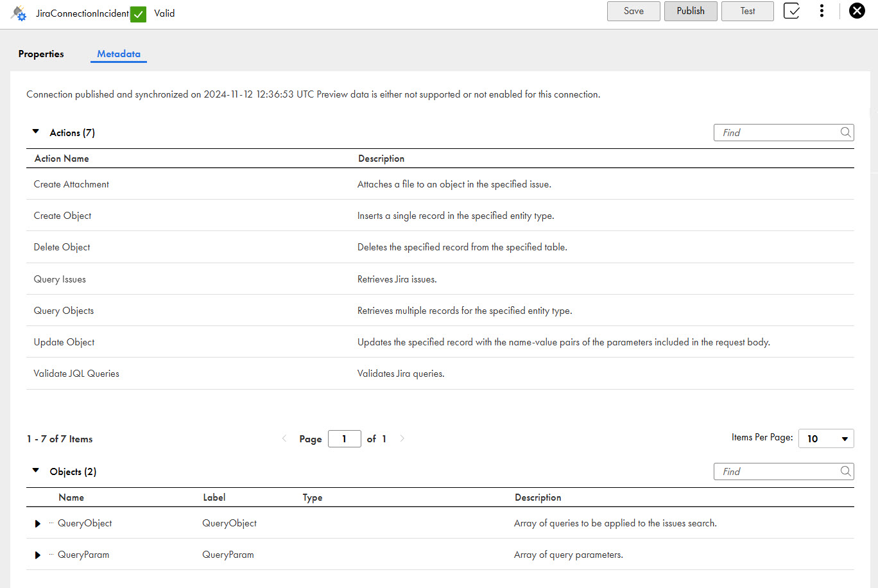
Task: Click the JiraConnectionIncident title text
Action: 82,13
